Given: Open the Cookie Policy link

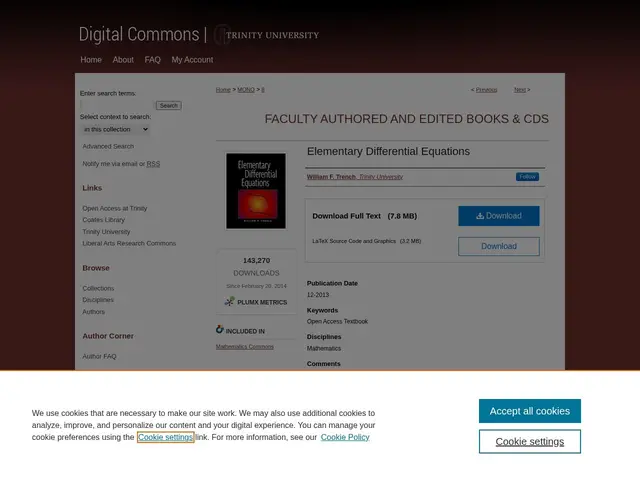Looking at the screenshot, I should [x=345, y=437].
